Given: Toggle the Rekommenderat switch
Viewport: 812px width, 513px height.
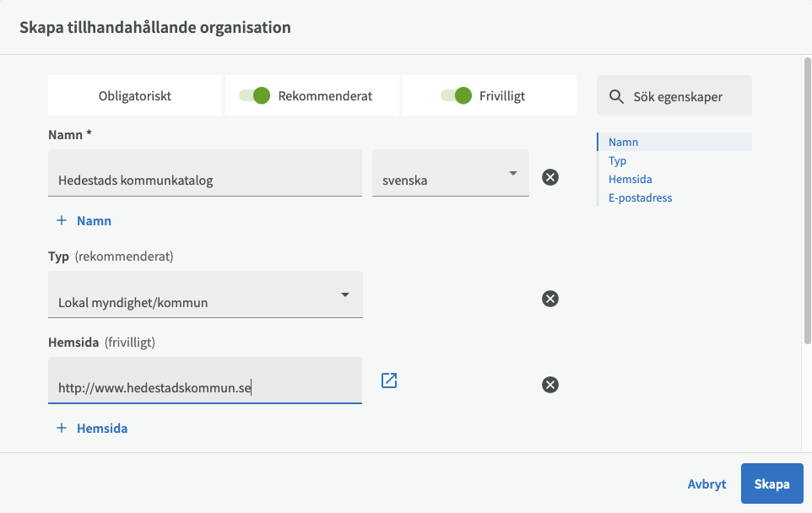Looking at the screenshot, I should [x=254, y=95].
